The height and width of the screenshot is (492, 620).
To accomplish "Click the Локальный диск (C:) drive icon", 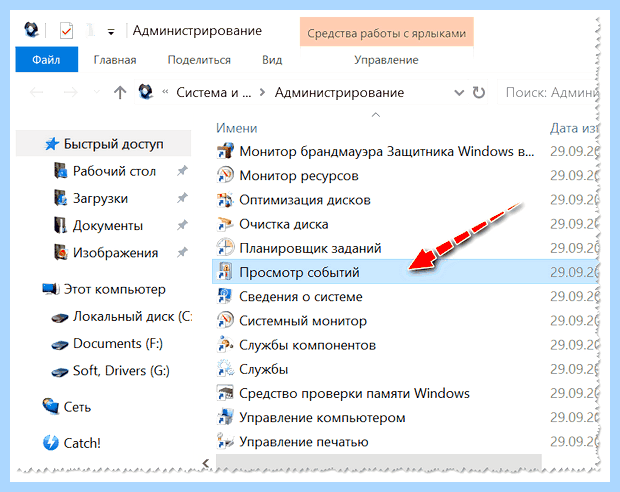I will [60, 317].
